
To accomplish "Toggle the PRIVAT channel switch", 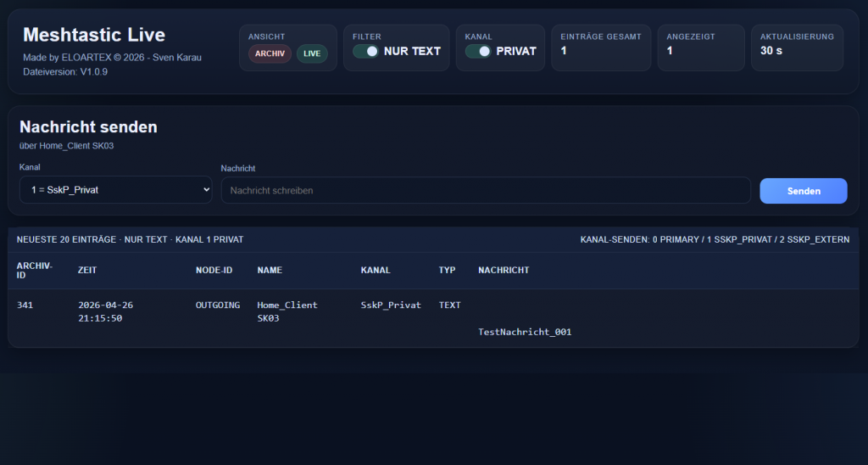I will point(478,51).
